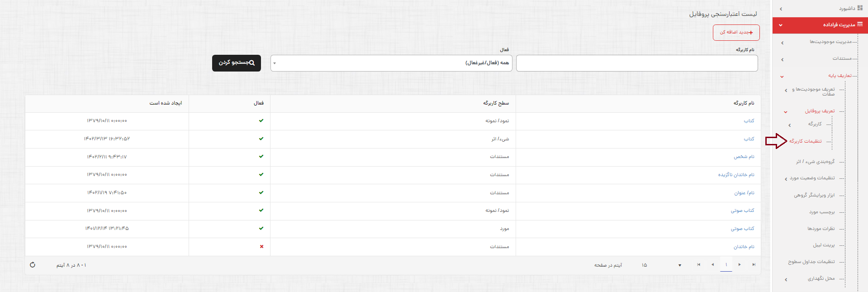Screen dimensions: 868x292
Task: Expand the داشبورد sidebar chevron
Action: tap(781, 9)
